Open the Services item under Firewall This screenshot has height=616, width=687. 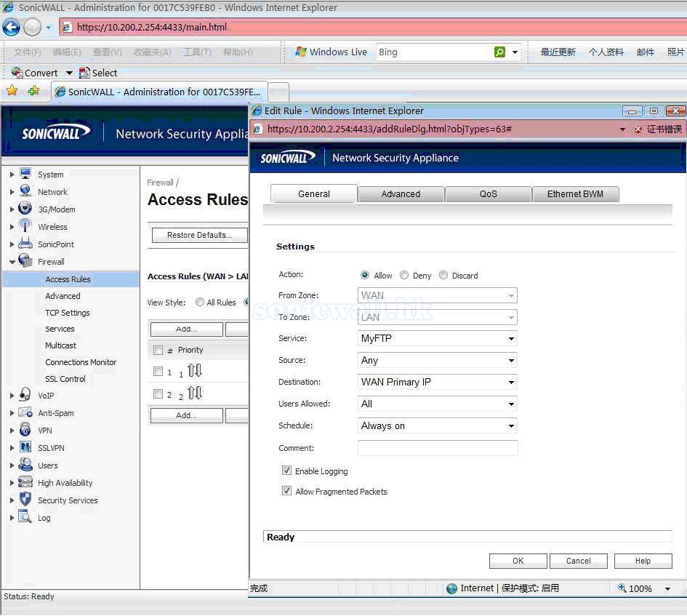(x=60, y=329)
